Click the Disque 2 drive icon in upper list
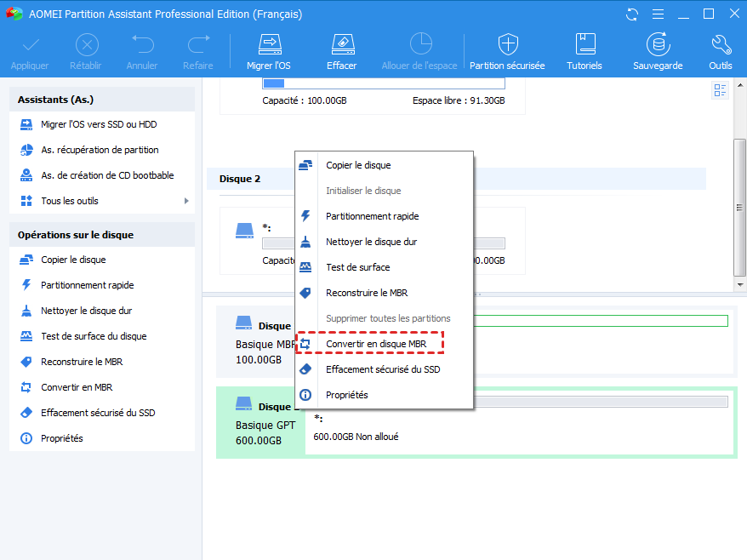Viewport: 747px width, 560px height. coord(245,231)
